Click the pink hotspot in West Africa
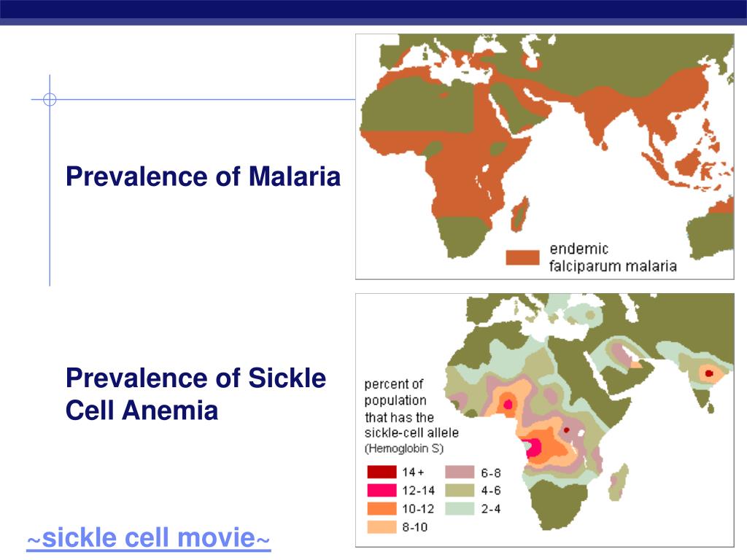 tap(508, 405)
